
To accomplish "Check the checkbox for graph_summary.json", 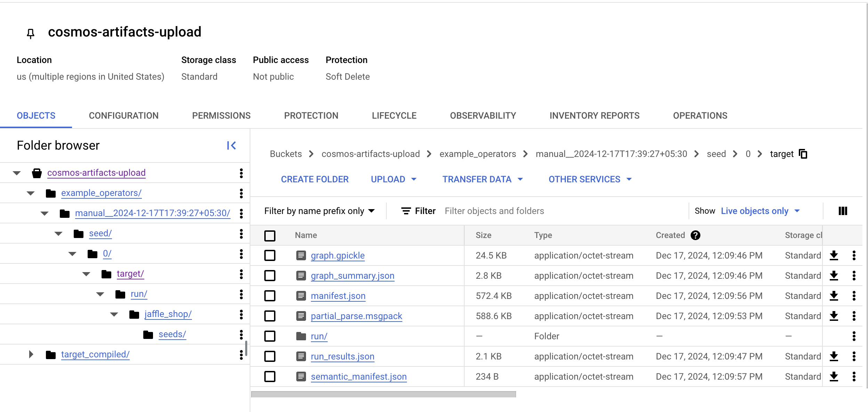I will (270, 275).
